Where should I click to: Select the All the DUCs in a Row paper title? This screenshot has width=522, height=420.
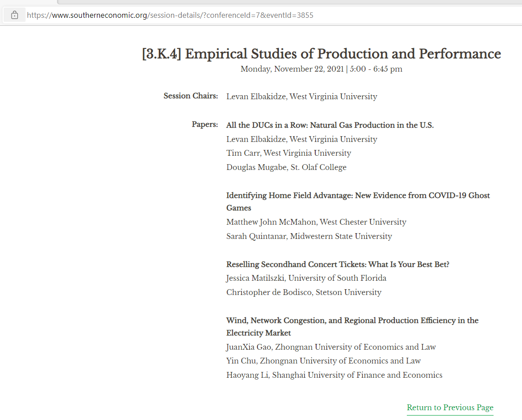[x=329, y=125]
